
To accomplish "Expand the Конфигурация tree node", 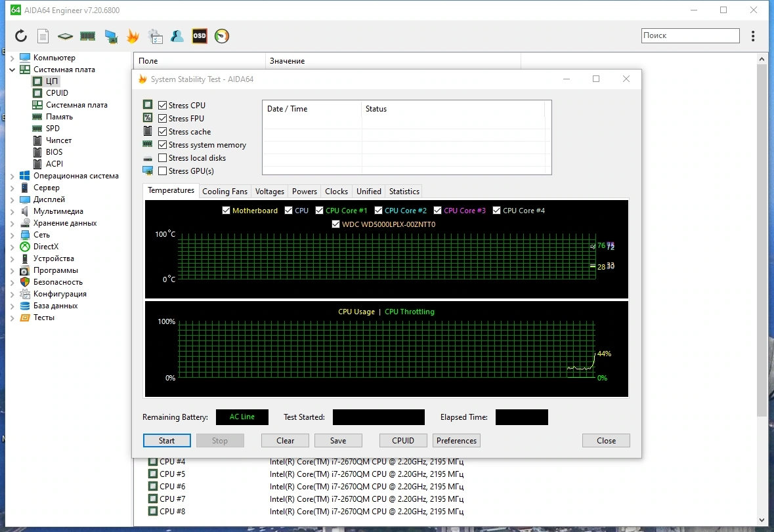I will (12, 295).
